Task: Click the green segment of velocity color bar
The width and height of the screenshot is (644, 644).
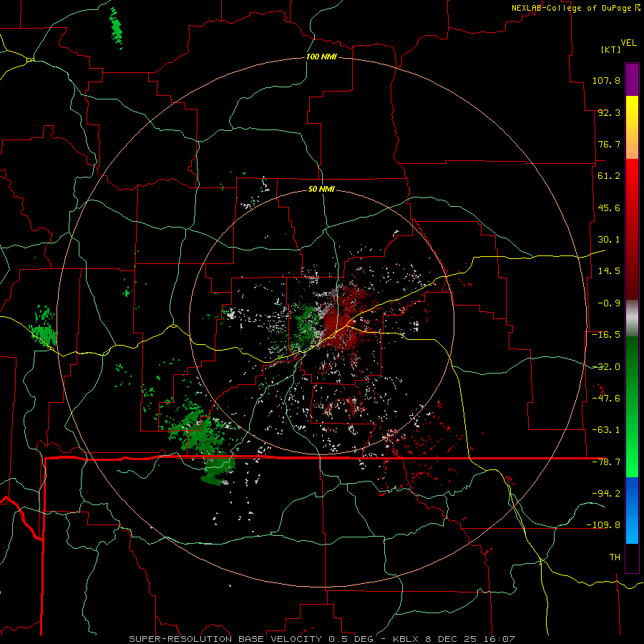Action: [632, 406]
